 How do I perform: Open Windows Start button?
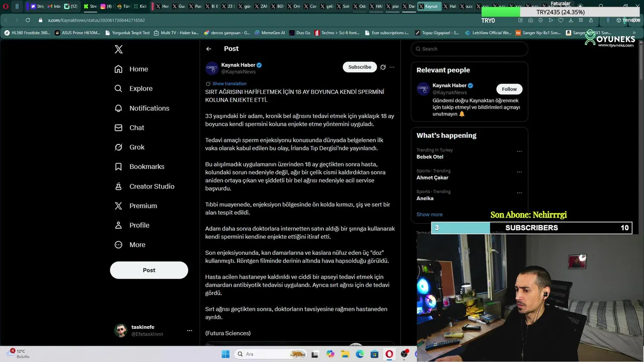pos(225,354)
